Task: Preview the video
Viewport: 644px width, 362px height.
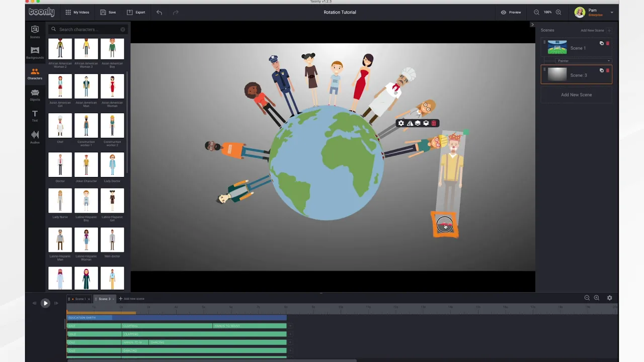Action: point(511,12)
